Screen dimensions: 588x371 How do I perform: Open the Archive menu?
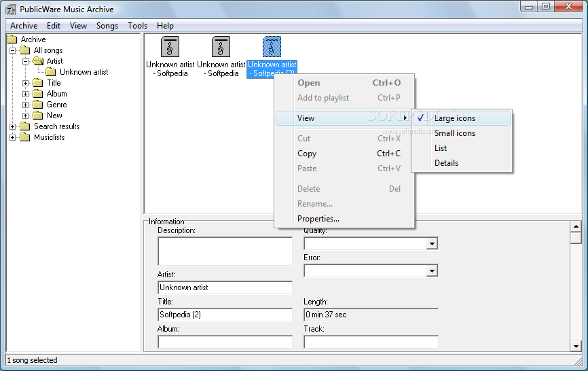[x=24, y=26]
